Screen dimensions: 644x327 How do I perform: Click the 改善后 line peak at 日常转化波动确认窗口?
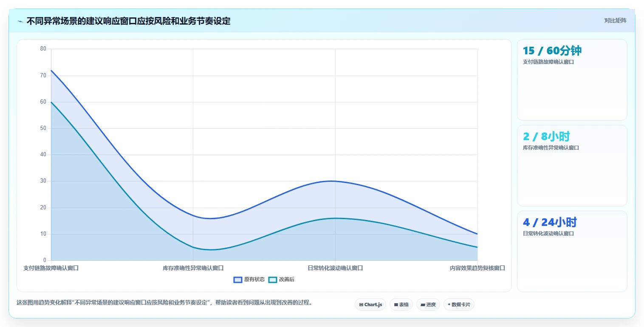tap(335, 218)
